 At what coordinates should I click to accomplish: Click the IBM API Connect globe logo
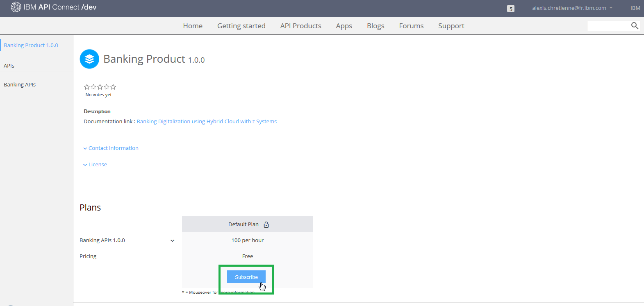coord(16,7)
